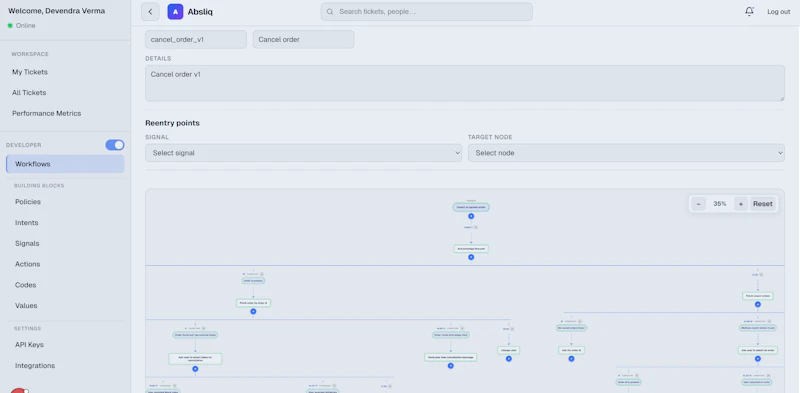Screen dimensions: 800x393
Task: Add step below Fetch recent orders node
Action: tap(758, 304)
